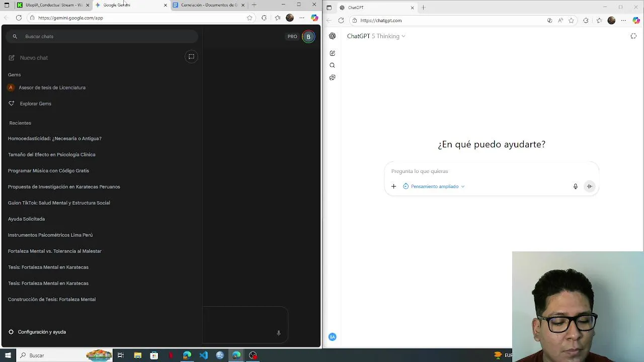Open Microsoft Store from taskbar

(154, 355)
